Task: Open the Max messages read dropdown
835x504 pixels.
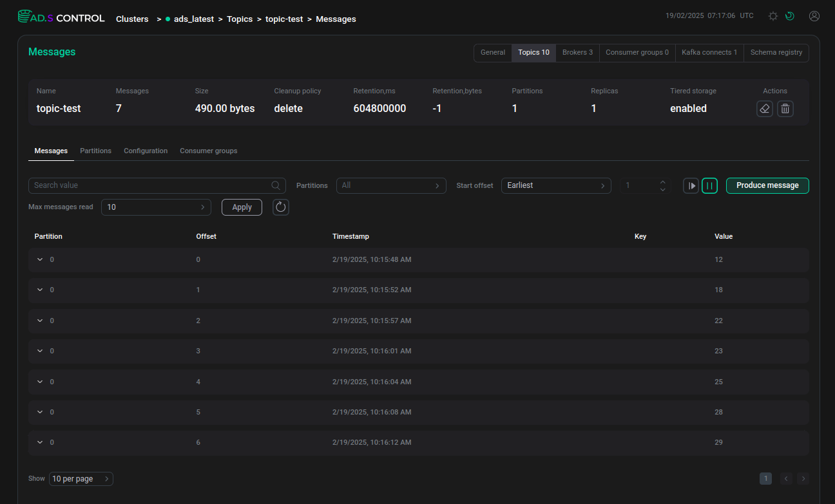Action: (x=157, y=207)
